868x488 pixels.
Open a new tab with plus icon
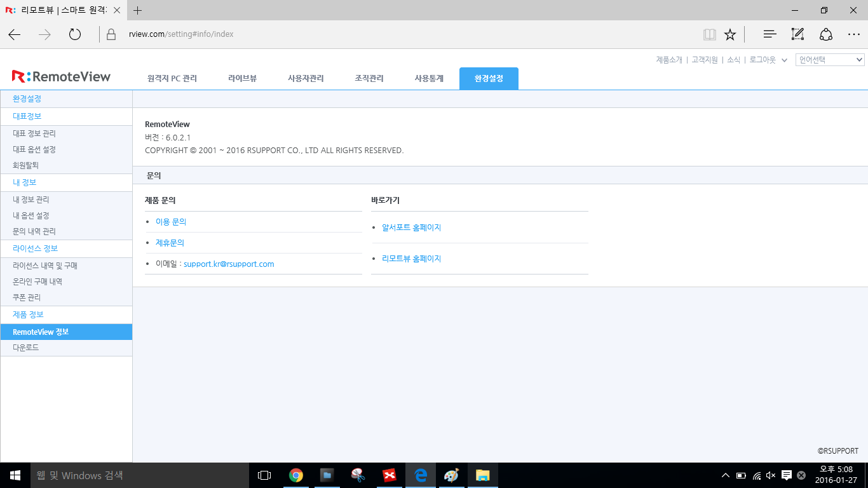point(138,10)
